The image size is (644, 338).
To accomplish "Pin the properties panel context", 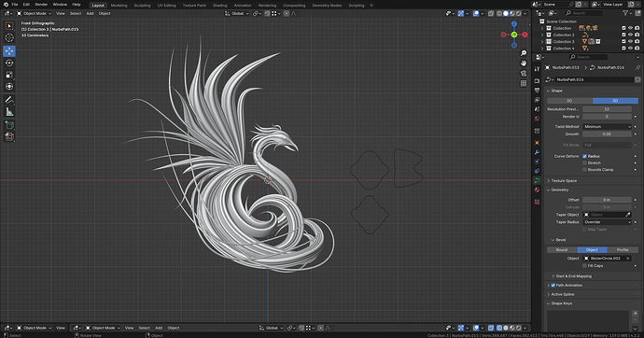I will click(x=637, y=67).
